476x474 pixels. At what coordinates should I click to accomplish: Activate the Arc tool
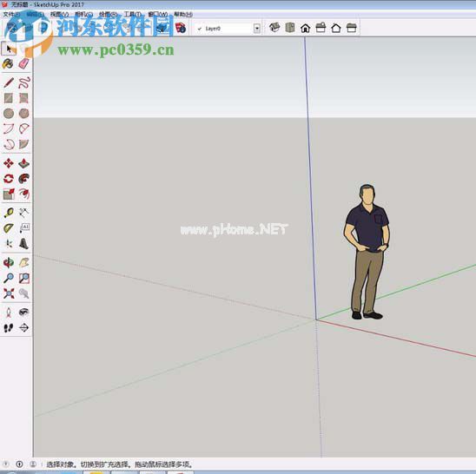coord(9,128)
